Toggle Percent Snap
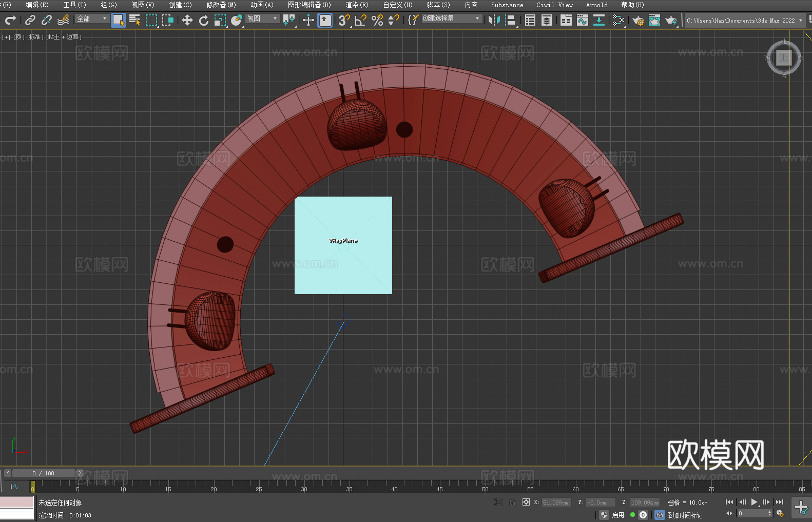 click(x=377, y=20)
